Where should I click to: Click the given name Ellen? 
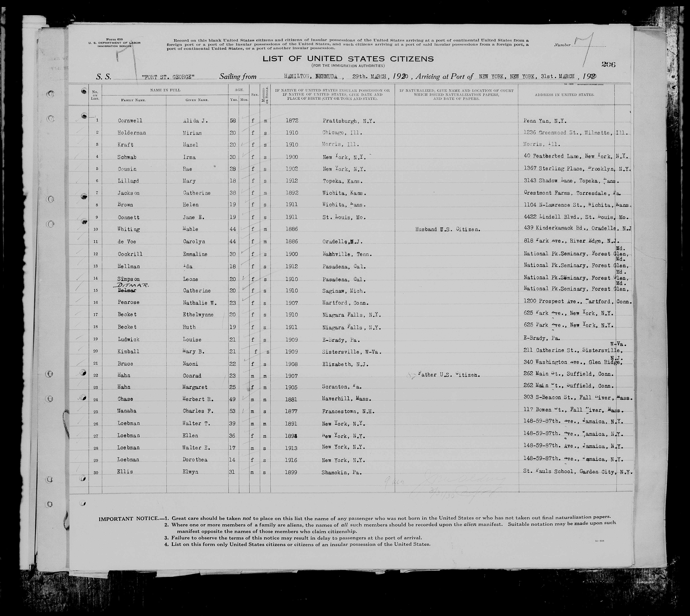coord(190,436)
